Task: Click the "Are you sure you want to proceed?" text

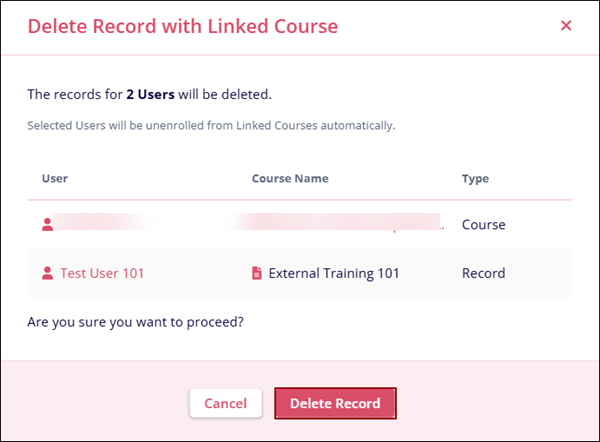Action: [136, 322]
